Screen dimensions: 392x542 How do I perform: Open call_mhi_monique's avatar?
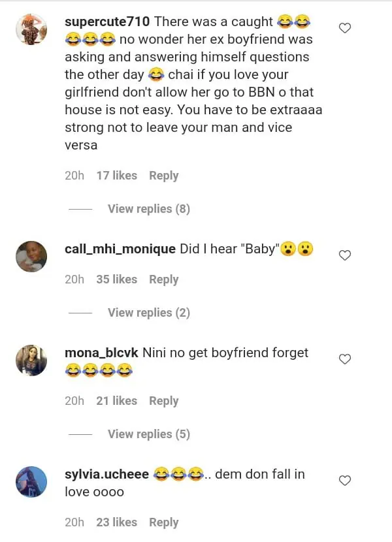pyautogui.click(x=31, y=256)
